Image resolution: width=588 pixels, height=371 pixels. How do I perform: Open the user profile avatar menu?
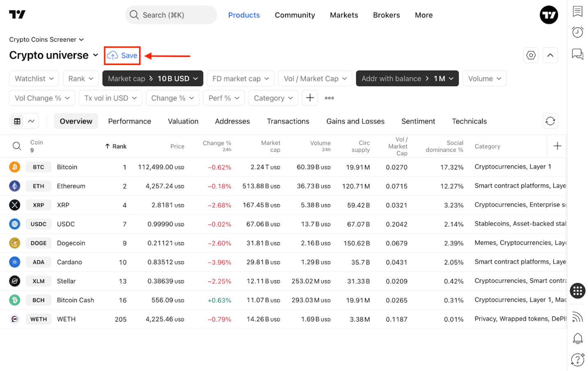tap(549, 15)
